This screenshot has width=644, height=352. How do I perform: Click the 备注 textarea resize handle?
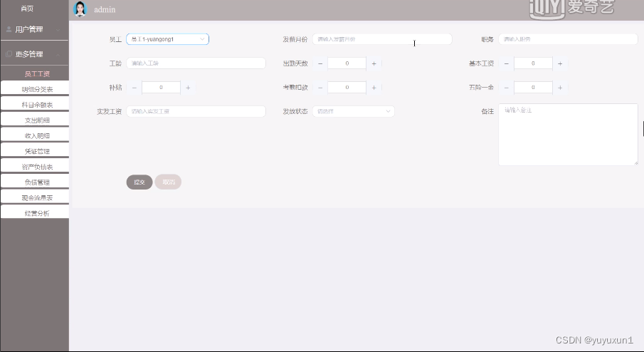(635, 163)
